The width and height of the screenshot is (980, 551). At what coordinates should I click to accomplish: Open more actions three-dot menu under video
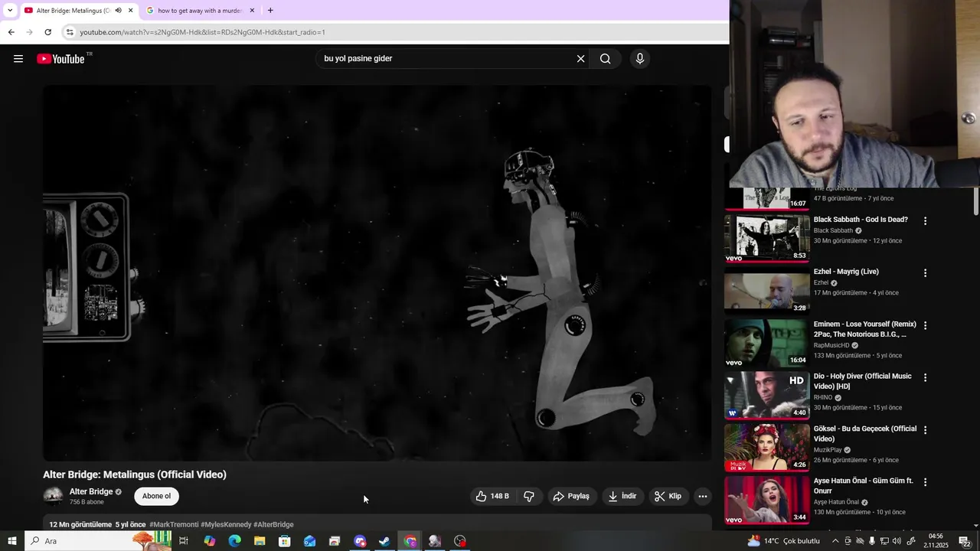[702, 496]
